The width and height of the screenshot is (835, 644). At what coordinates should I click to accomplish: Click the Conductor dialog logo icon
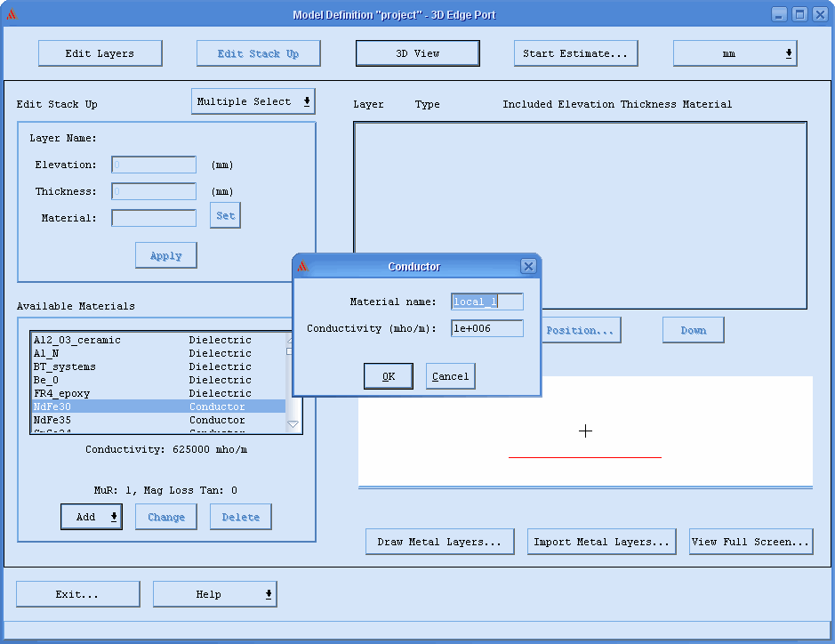pos(302,266)
